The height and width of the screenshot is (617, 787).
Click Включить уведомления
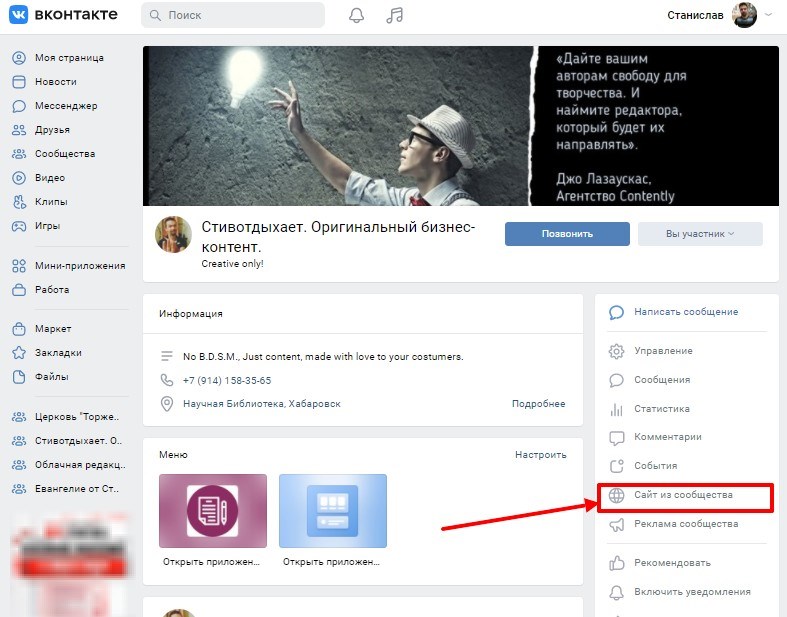coord(692,592)
